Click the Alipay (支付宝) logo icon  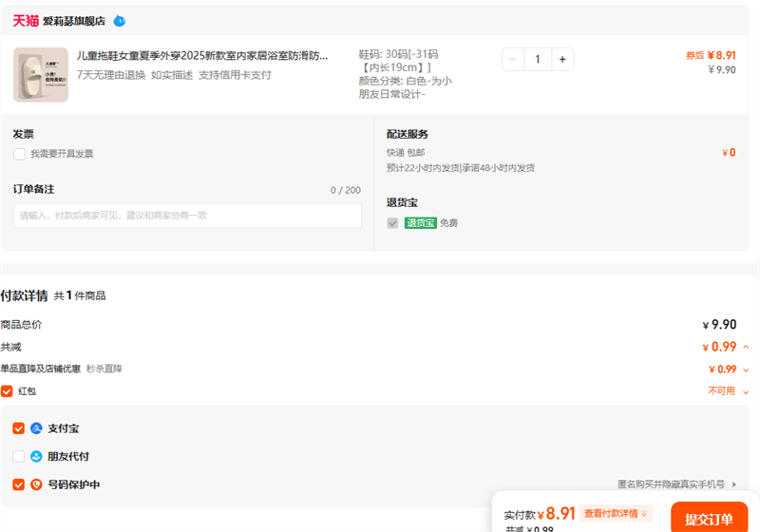click(x=36, y=428)
